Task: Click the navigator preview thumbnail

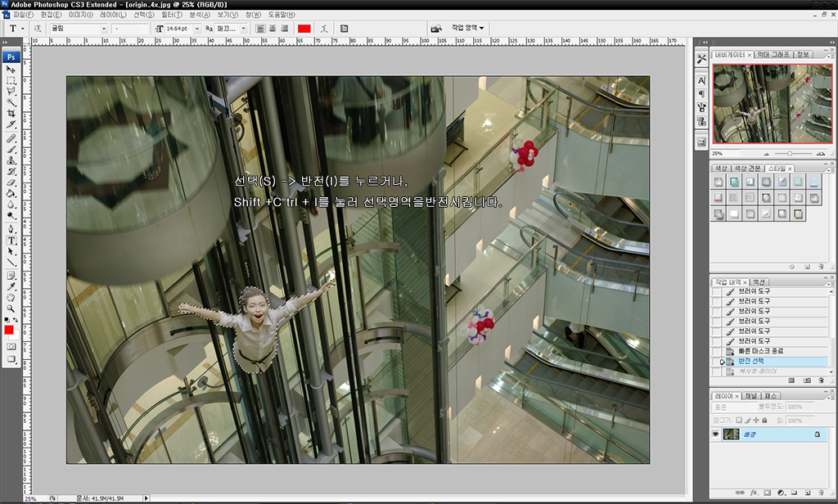Action: (x=773, y=104)
